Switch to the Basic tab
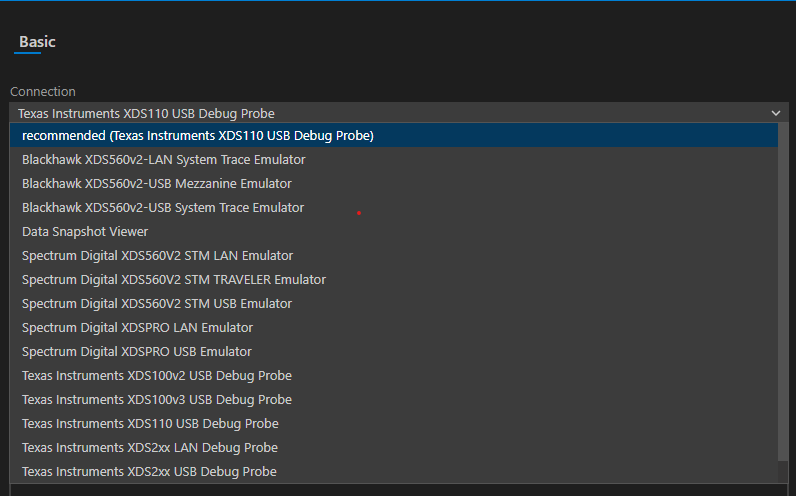The height and width of the screenshot is (496, 796). point(37,42)
